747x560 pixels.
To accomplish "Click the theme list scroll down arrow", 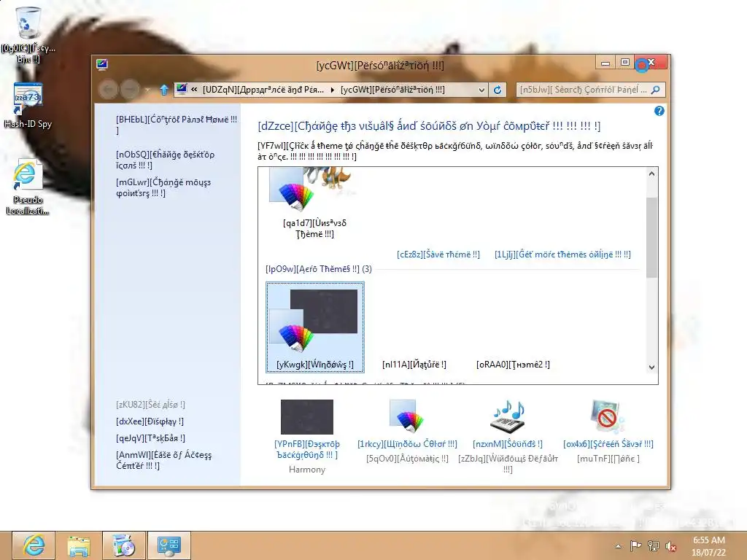I will pyautogui.click(x=651, y=367).
